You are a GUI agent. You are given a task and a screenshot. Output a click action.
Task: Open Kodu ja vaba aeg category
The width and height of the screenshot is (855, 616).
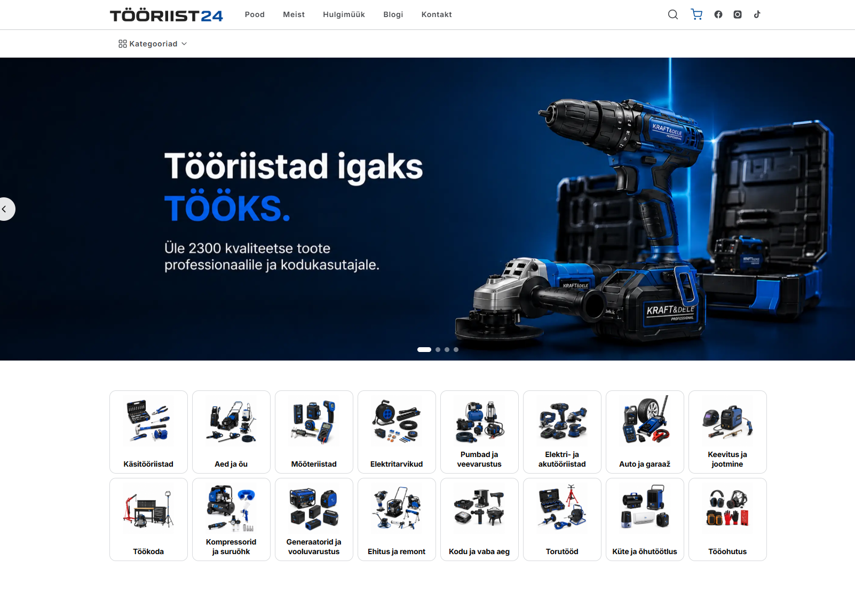click(479, 519)
